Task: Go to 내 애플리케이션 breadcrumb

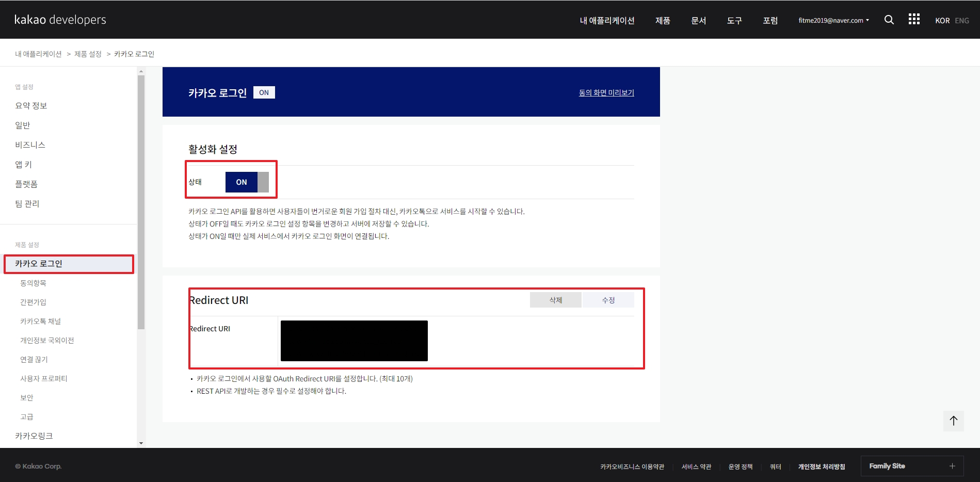Action: pyautogui.click(x=38, y=54)
